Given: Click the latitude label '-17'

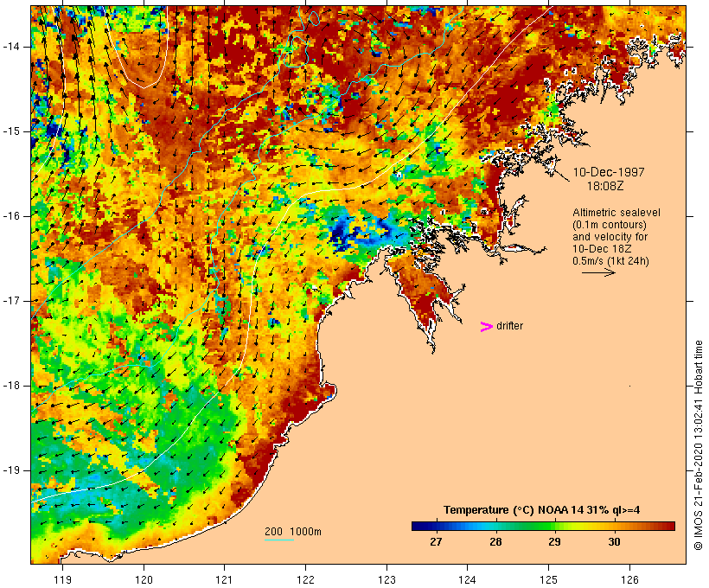Looking at the screenshot, I should [11, 301].
